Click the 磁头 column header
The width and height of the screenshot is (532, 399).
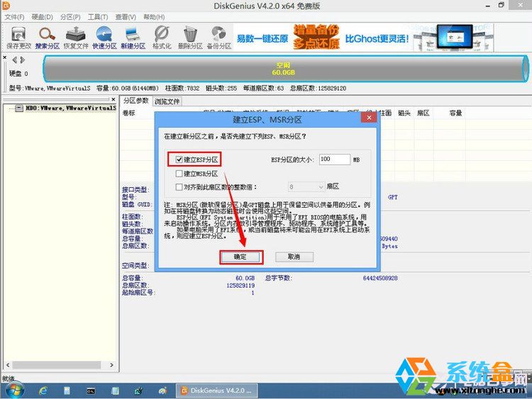coord(404,113)
